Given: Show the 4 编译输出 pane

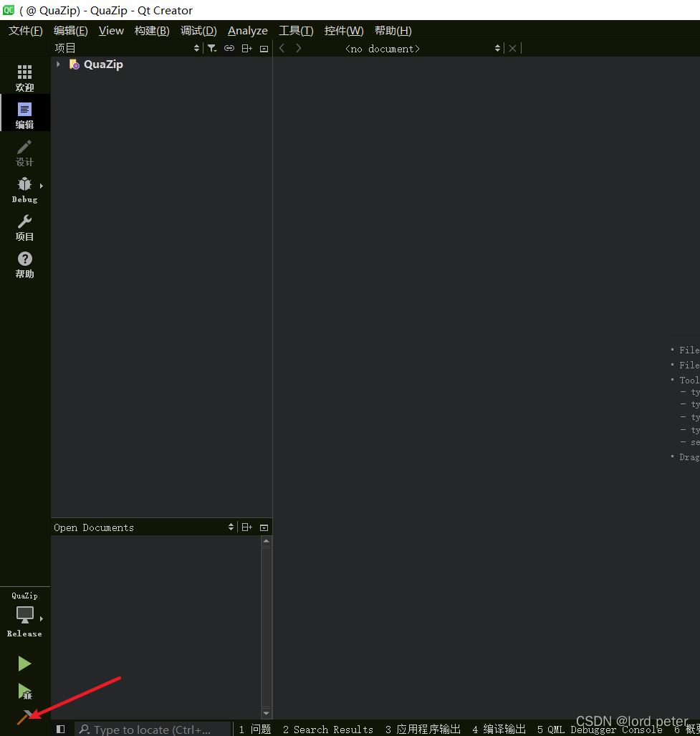Looking at the screenshot, I should [x=499, y=729].
